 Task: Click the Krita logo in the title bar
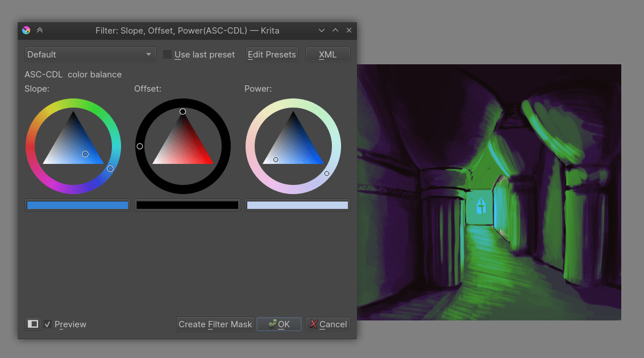pos(26,30)
